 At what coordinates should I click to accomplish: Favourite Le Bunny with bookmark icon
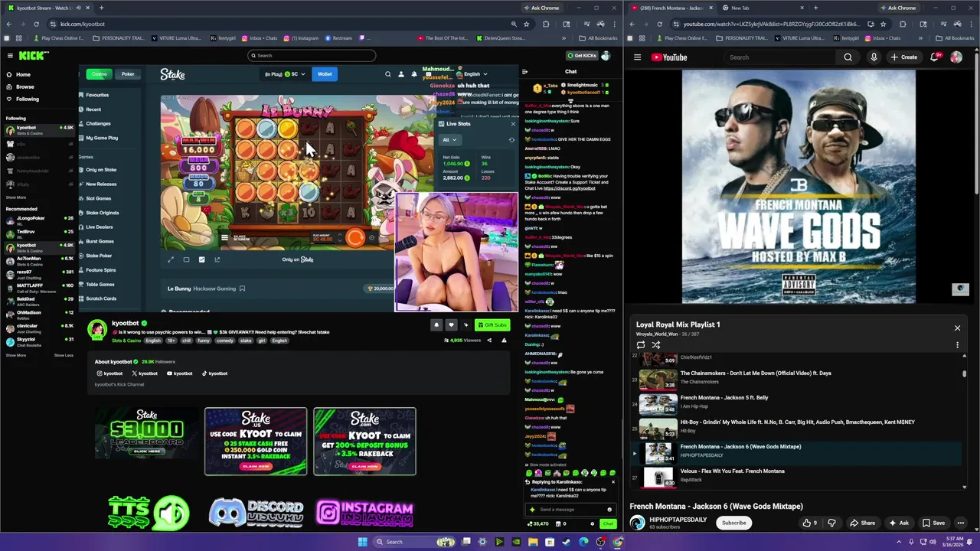pos(242,289)
